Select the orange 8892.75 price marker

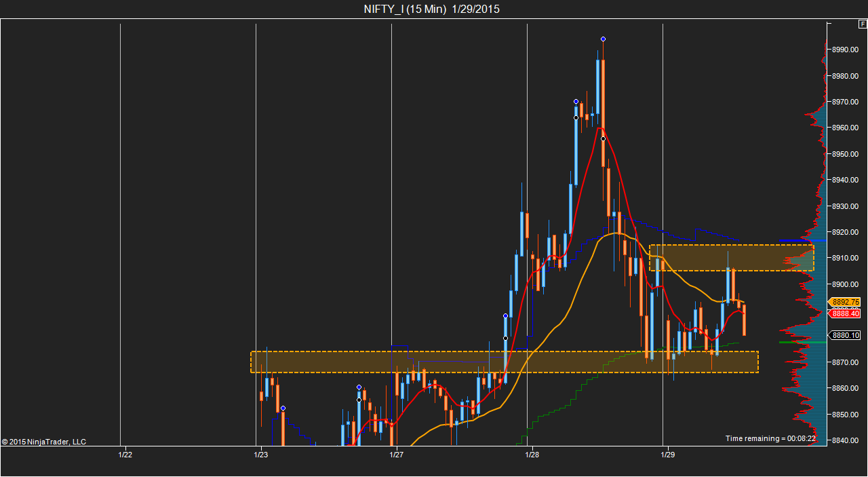tap(844, 302)
